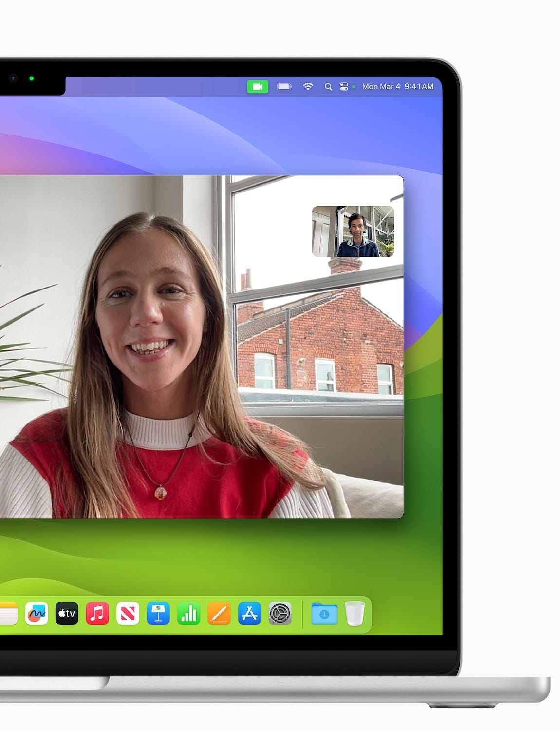Click the main FaceTime caller video

pyautogui.click(x=202, y=346)
